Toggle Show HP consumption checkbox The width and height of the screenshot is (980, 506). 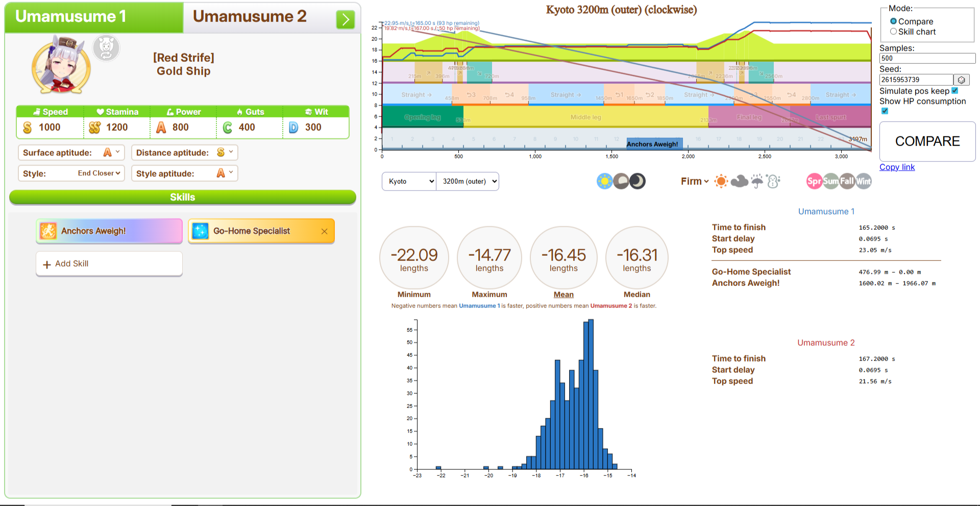[885, 111]
